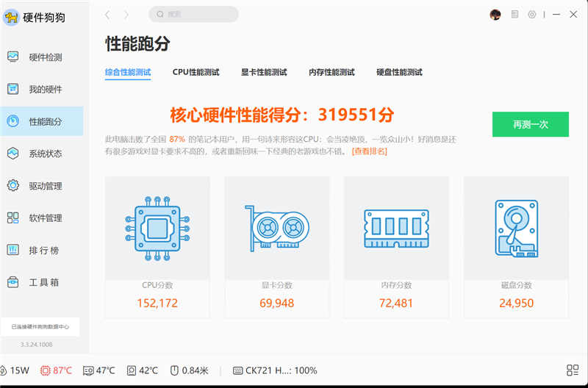Image resolution: width=588 pixels, height=388 pixels.
Task: Click the 15W power status icon
Action: pos(3,371)
